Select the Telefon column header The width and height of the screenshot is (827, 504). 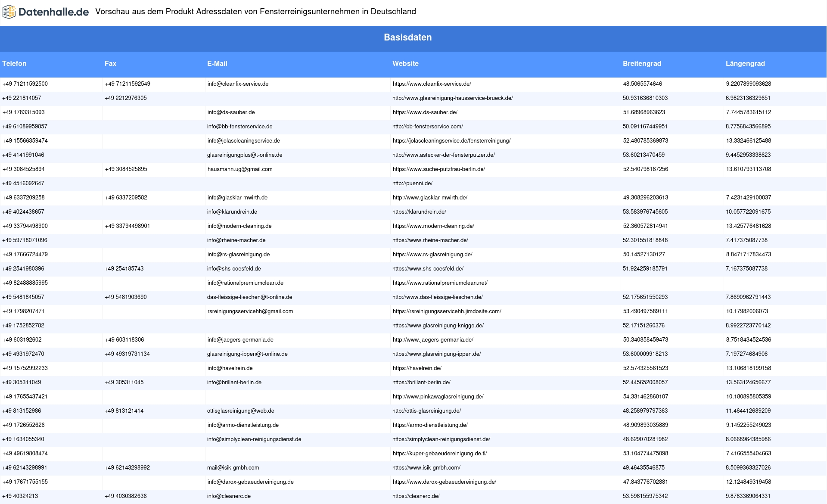(x=14, y=63)
